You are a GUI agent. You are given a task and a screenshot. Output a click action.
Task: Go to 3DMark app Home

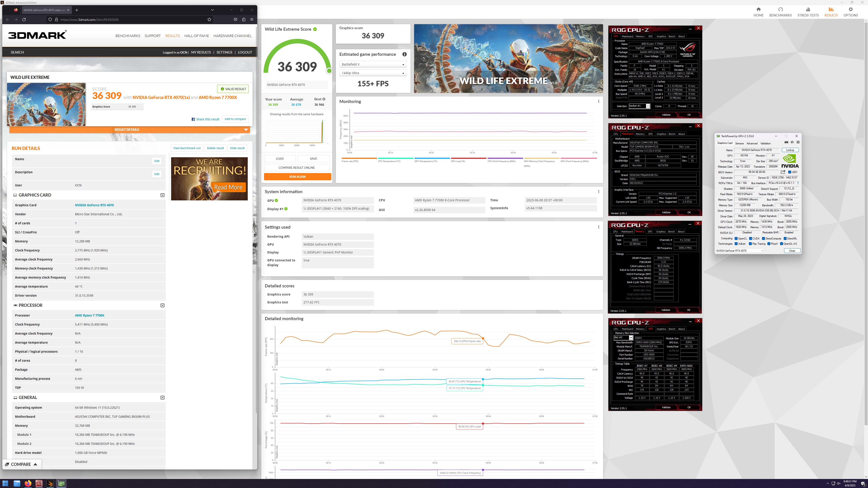click(759, 12)
